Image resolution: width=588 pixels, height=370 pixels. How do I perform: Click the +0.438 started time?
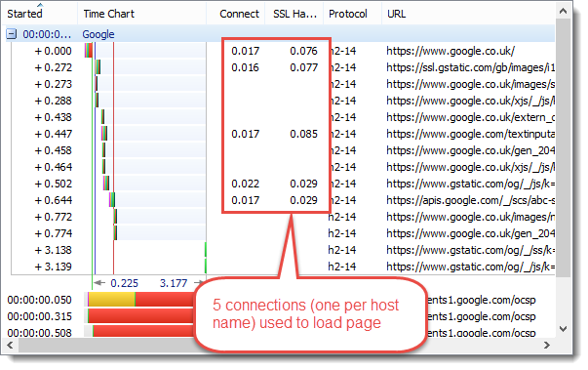pos(53,117)
